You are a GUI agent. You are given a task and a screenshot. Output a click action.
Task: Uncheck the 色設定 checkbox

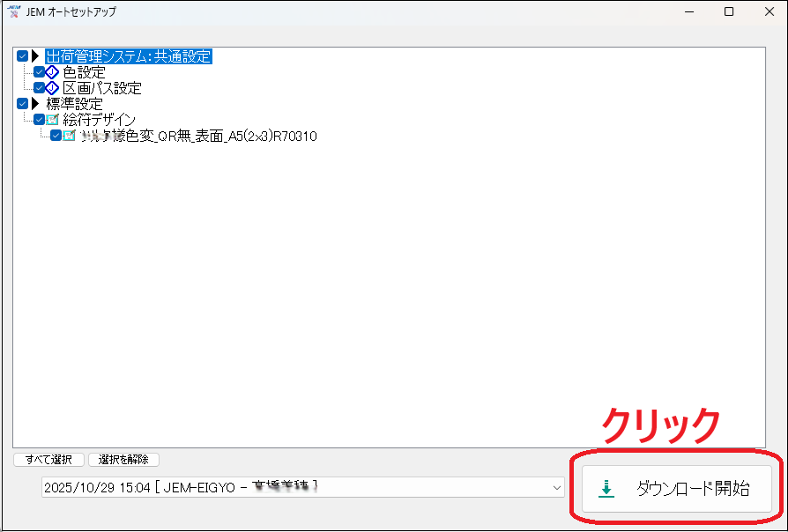pos(39,72)
